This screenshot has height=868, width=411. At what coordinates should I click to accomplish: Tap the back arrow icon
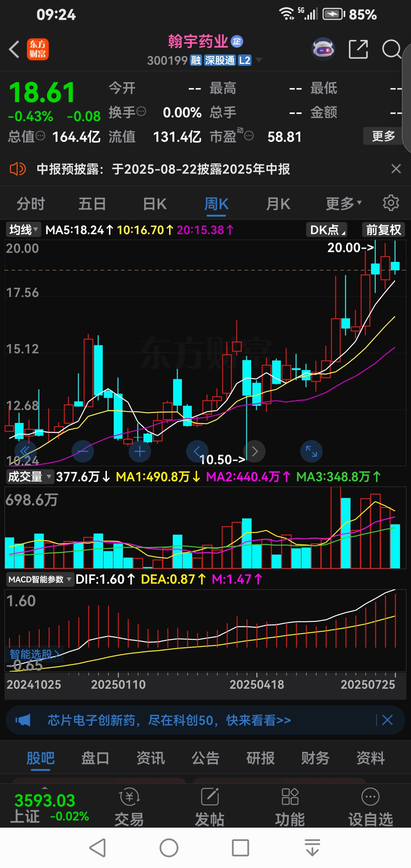coord(14,49)
